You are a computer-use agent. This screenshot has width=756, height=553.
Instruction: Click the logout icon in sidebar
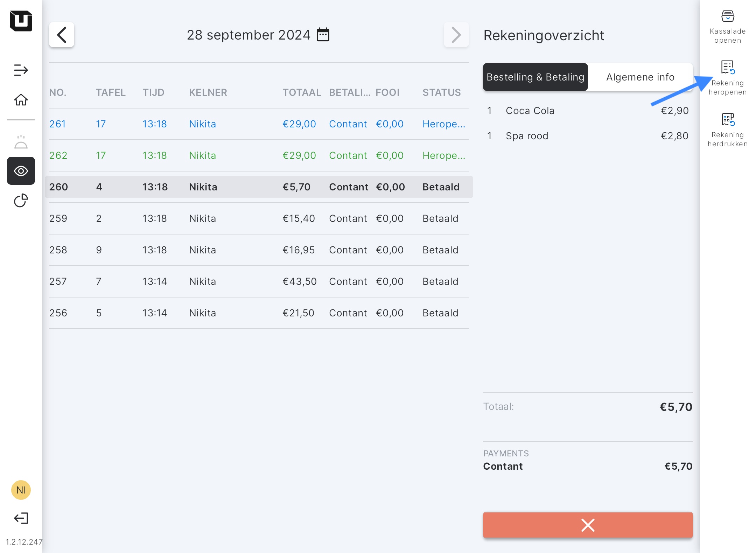click(x=21, y=518)
